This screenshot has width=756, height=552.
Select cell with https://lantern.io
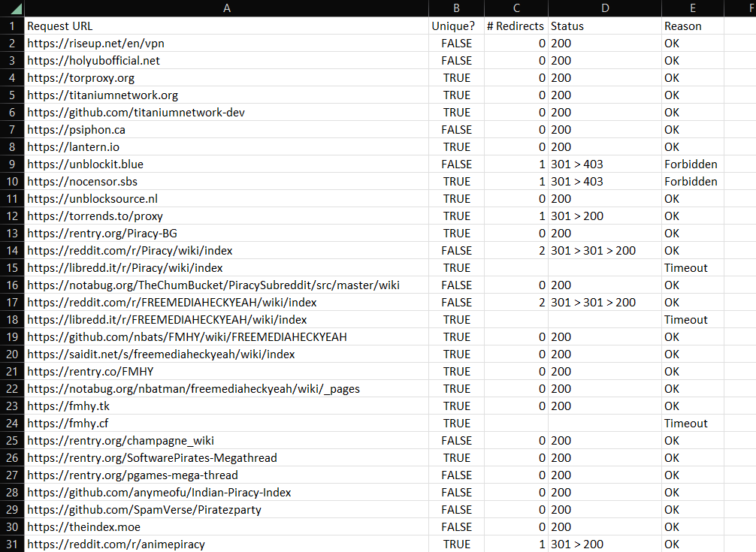pyautogui.click(x=227, y=147)
